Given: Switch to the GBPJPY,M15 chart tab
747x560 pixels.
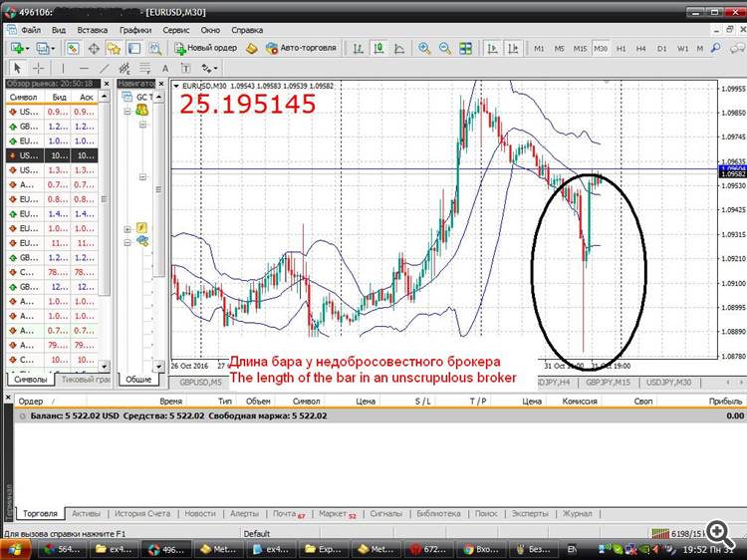Looking at the screenshot, I should pos(608,383).
